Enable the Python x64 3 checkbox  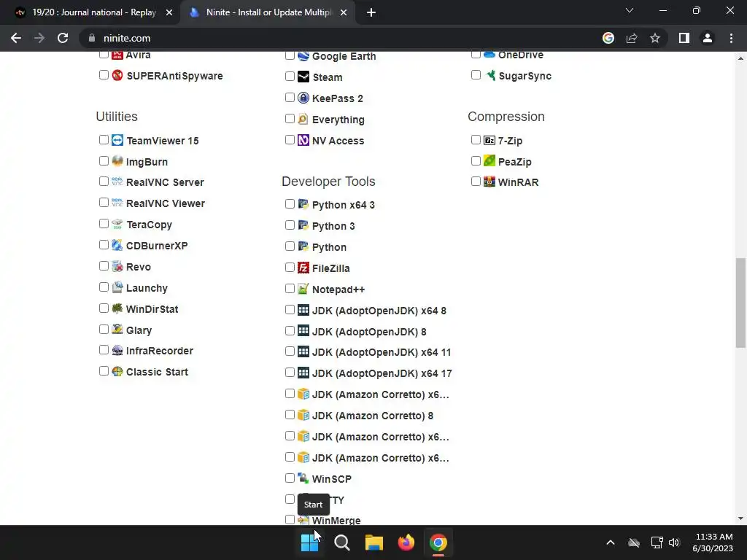point(290,204)
